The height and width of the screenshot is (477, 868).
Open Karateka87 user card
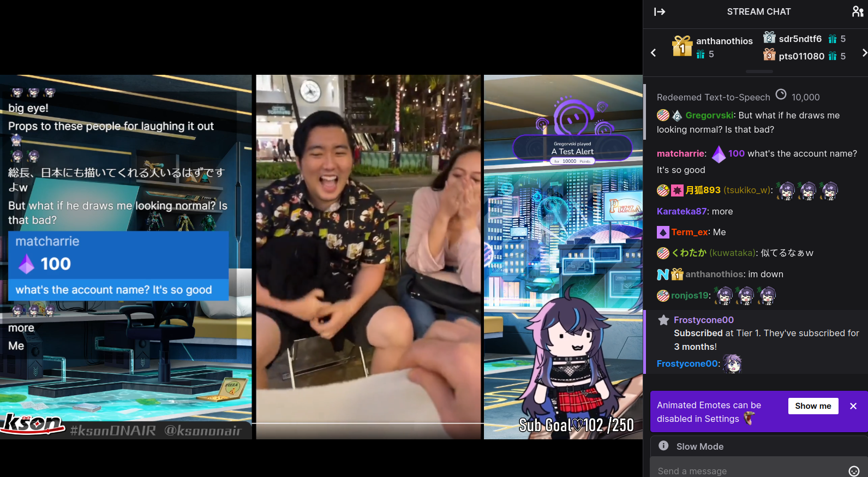(x=681, y=211)
